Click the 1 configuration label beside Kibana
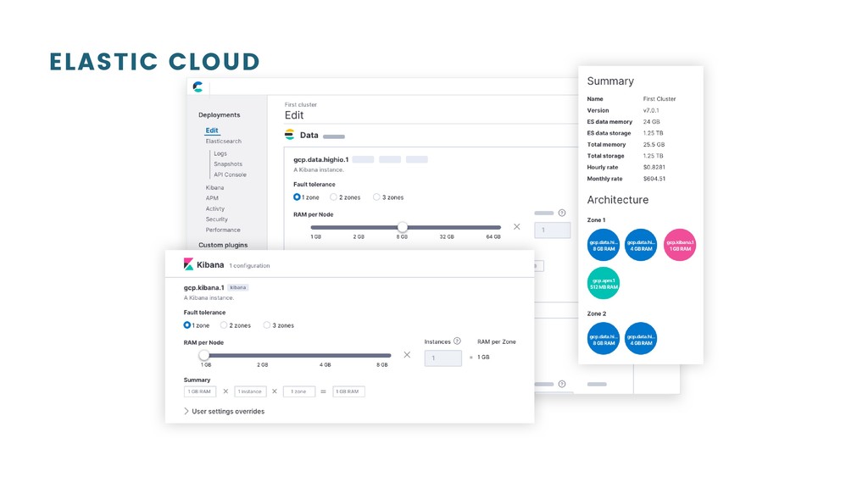The height and width of the screenshot is (488, 868). (250, 265)
